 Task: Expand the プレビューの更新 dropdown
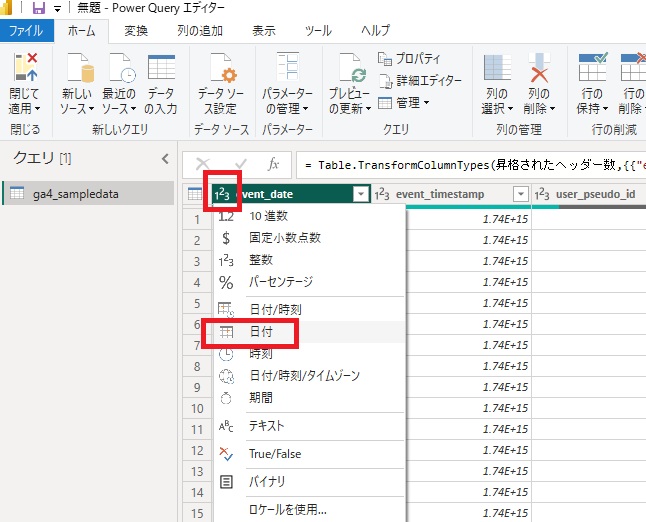[x=368, y=109]
